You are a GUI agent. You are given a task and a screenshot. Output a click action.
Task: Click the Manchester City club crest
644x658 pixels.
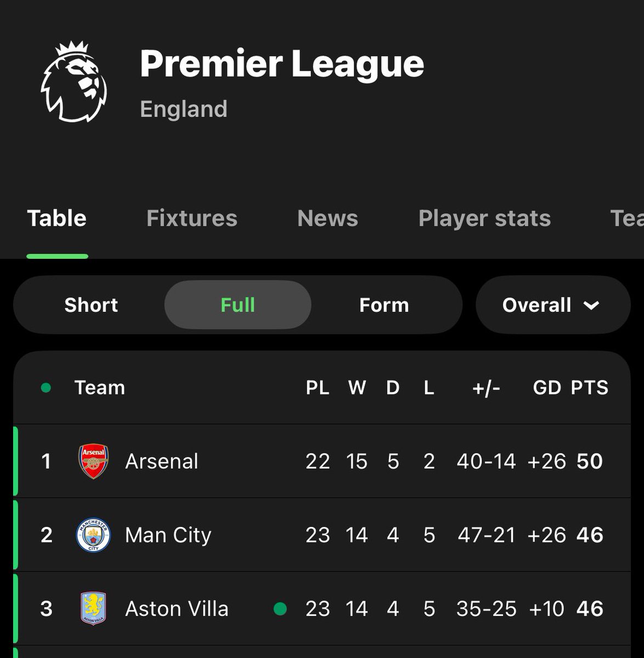coord(93,535)
